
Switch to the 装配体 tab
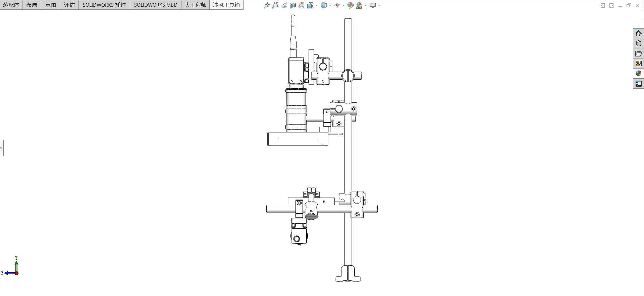pos(11,5)
